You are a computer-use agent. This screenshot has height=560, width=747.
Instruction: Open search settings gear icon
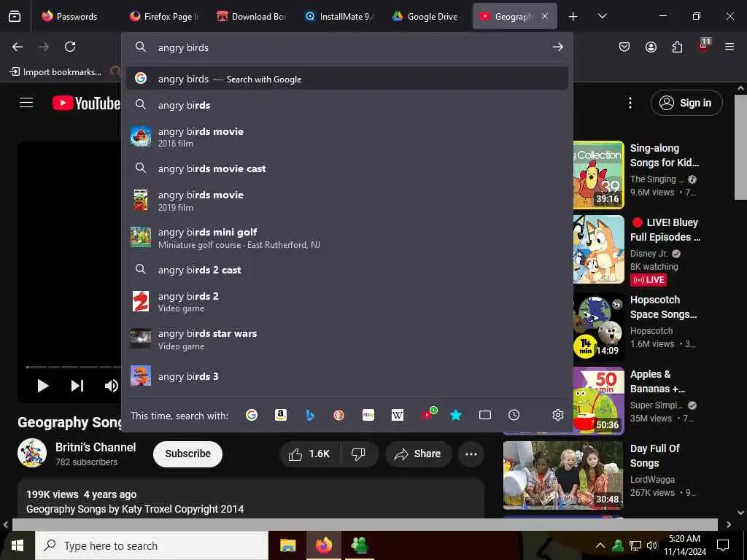tap(558, 415)
